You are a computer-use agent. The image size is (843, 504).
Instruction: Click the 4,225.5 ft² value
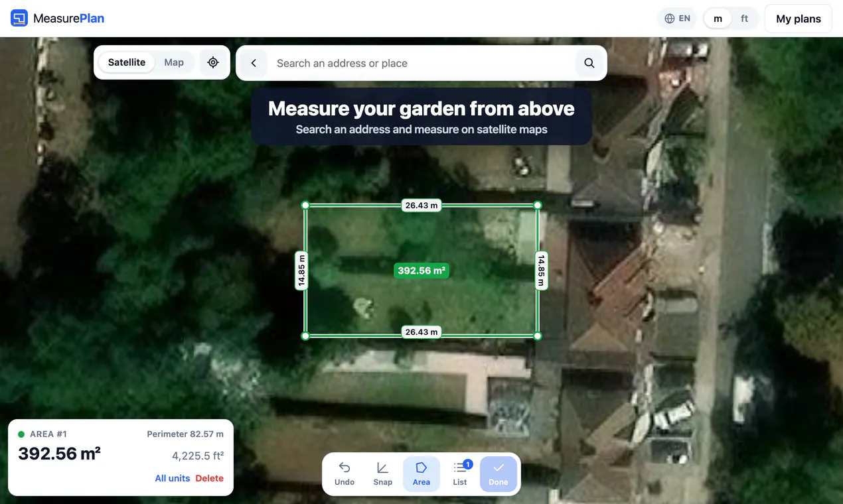coord(198,456)
